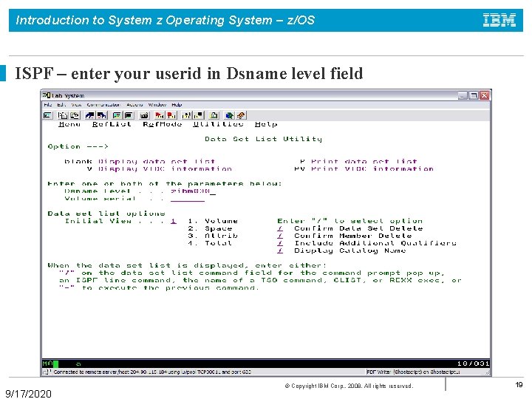The width and height of the screenshot is (532, 399).
Task: Click the Copy toolbar icon
Action: [63, 115]
